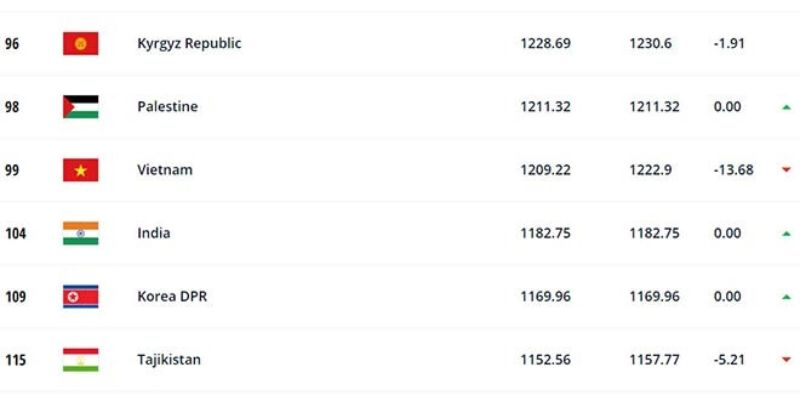Click Vietnam's total points 1209.22
Screen dimensions: 800x400
pos(545,170)
